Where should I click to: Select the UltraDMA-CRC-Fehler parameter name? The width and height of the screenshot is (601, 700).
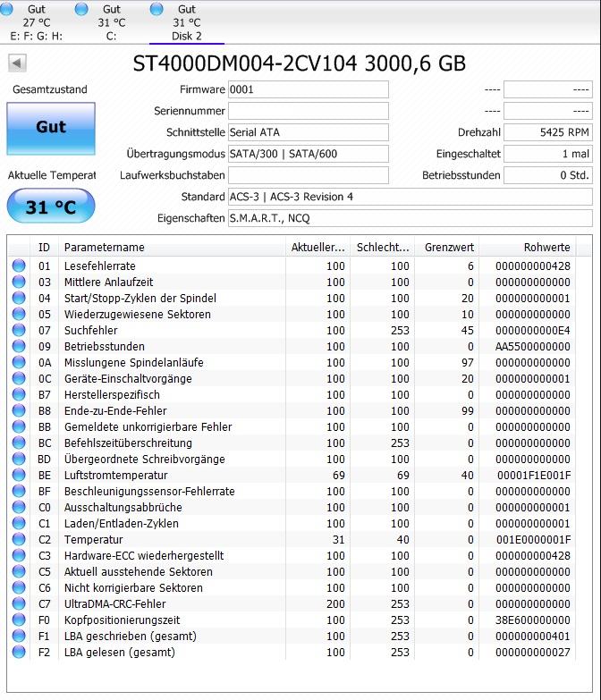[115, 604]
